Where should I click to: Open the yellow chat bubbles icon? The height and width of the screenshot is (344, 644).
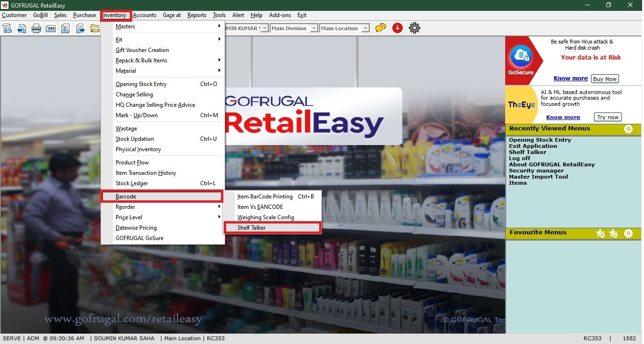tap(381, 28)
